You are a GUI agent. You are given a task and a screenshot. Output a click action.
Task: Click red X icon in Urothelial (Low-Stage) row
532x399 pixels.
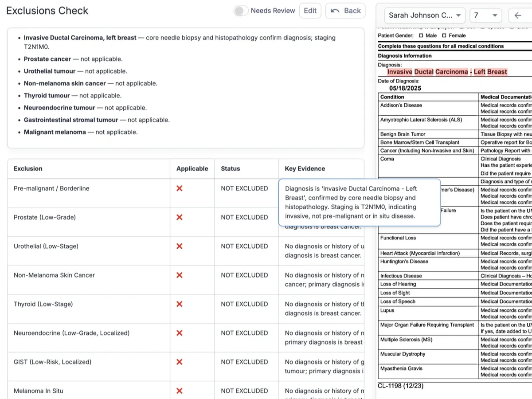(180, 246)
